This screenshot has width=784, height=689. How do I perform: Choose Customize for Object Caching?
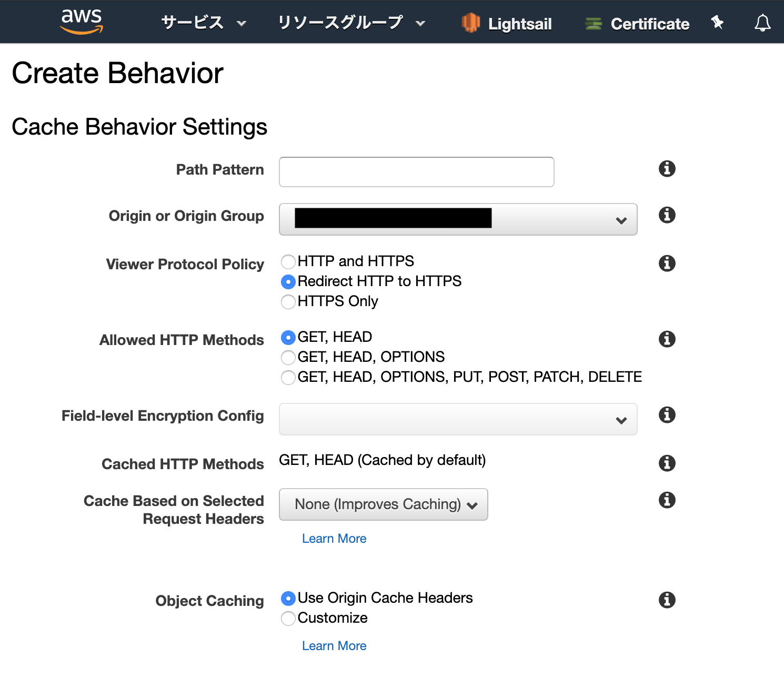288,619
